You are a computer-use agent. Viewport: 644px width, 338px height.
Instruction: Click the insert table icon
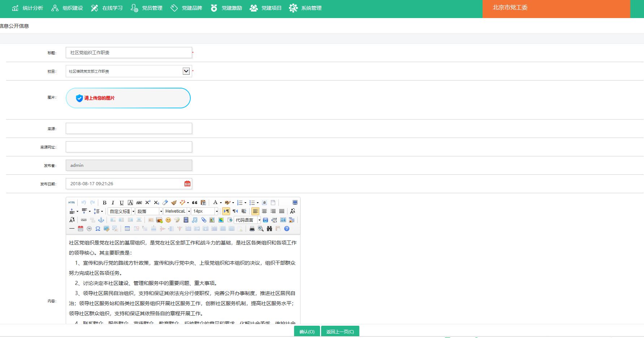pyautogui.click(x=127, y=229)
